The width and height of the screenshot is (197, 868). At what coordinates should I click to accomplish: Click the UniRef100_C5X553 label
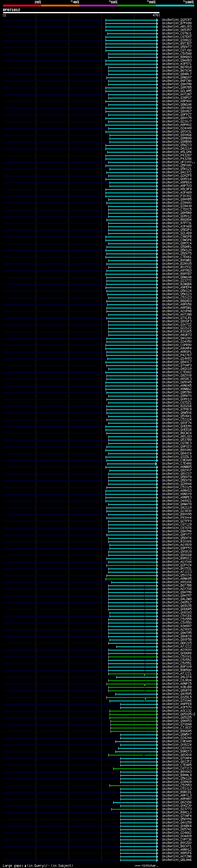point(176,785)
